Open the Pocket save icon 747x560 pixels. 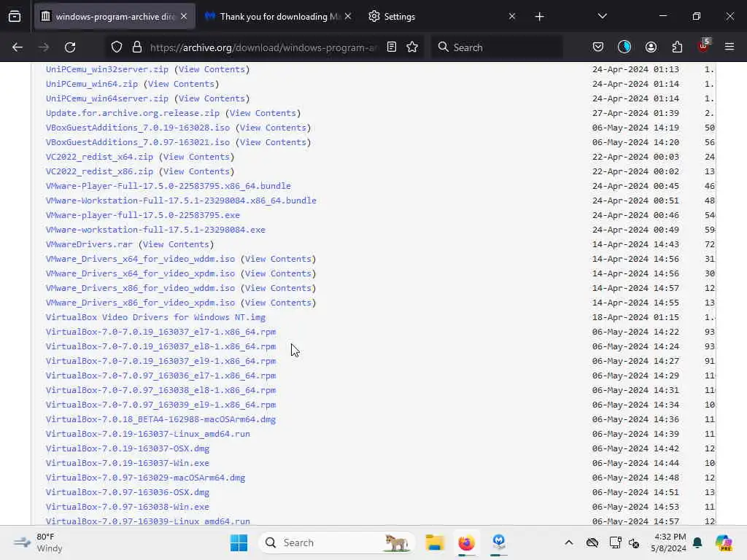598,47
